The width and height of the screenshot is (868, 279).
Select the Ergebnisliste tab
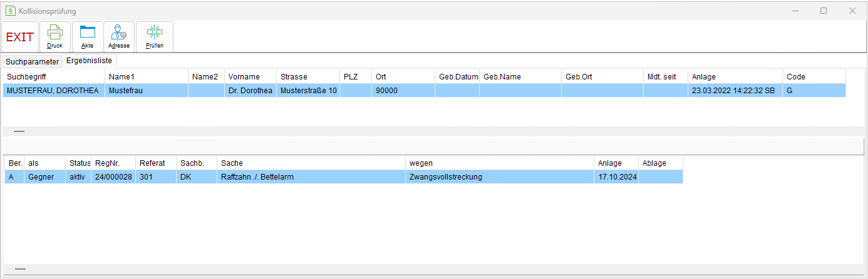[x=89, y=61]
